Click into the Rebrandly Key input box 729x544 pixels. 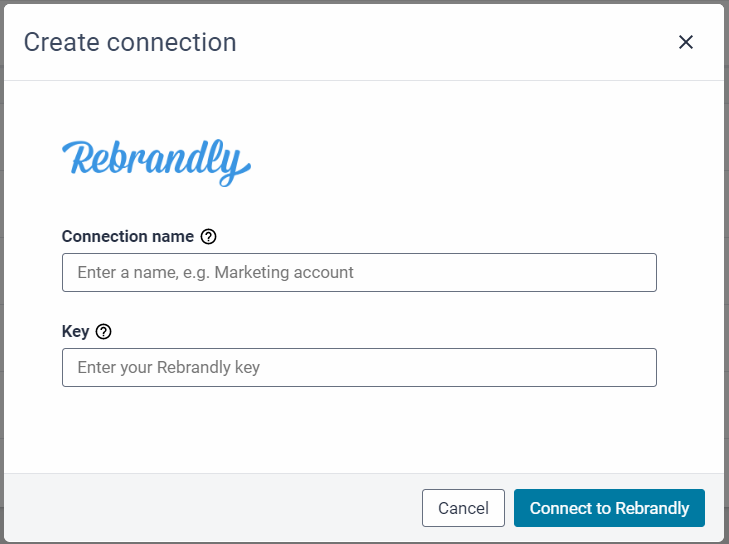(359, 367)
